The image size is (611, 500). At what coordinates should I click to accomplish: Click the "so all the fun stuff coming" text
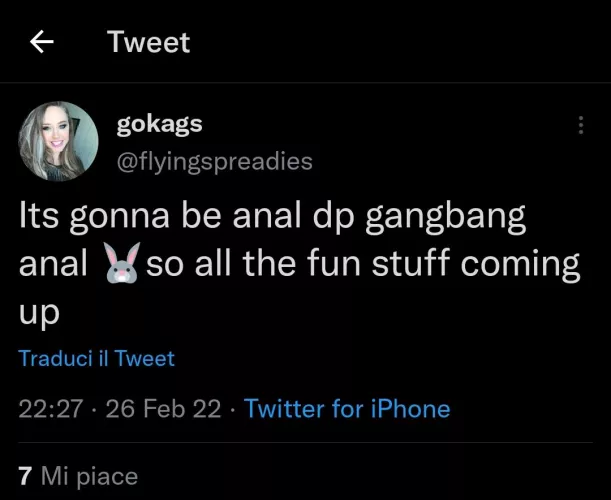pyautogui.click(x=363, y=264)
